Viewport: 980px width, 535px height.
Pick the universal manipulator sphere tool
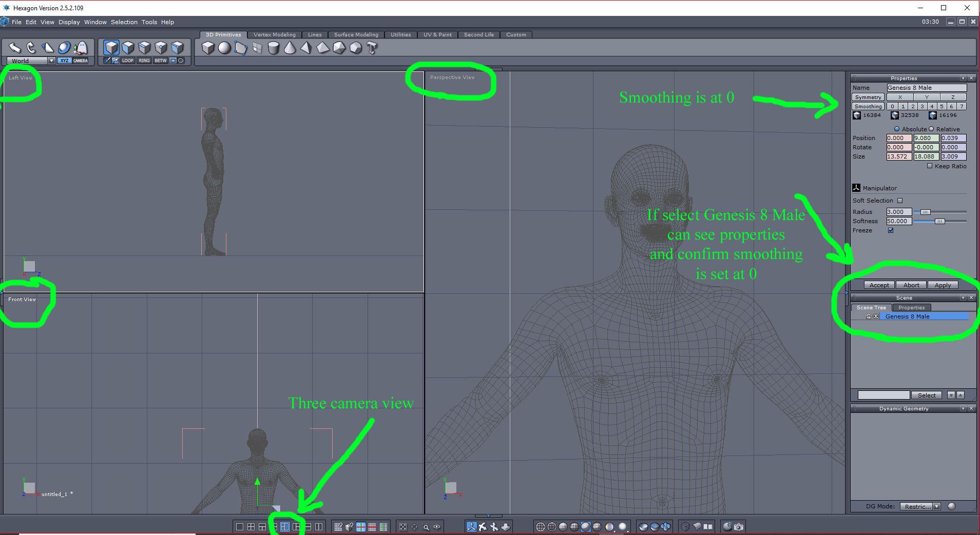coord(64,48)
